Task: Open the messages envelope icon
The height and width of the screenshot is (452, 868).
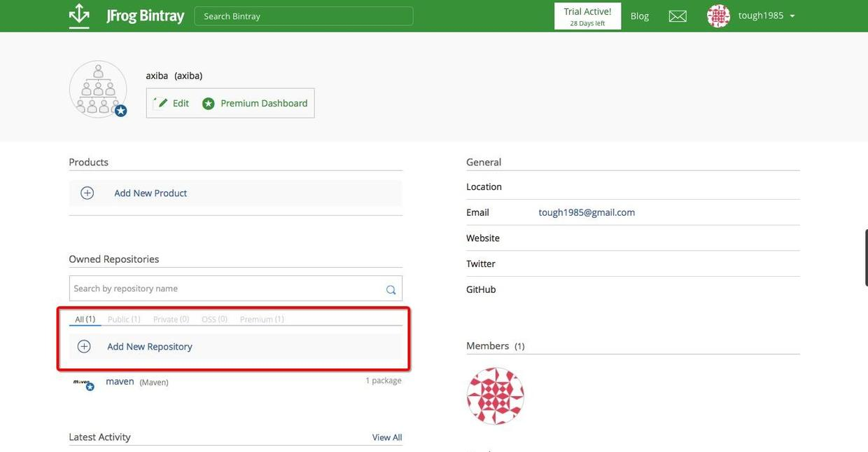Action: [x=678, y=16]
